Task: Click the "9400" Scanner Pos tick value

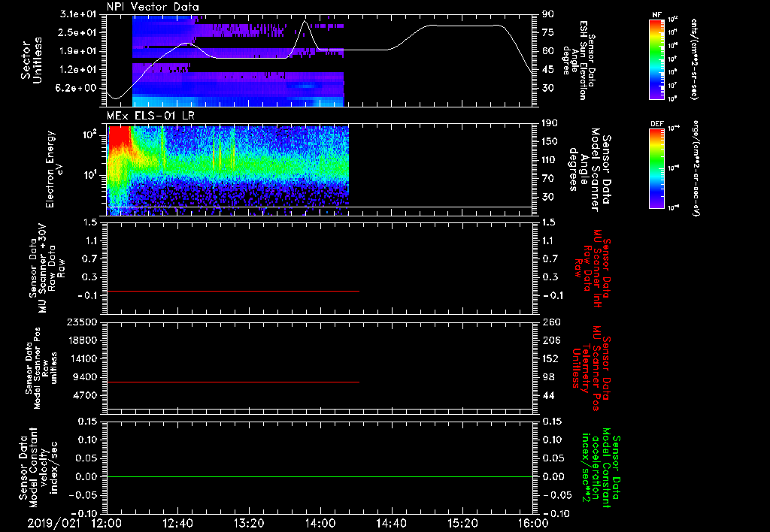Action: [x=84, y=377]
